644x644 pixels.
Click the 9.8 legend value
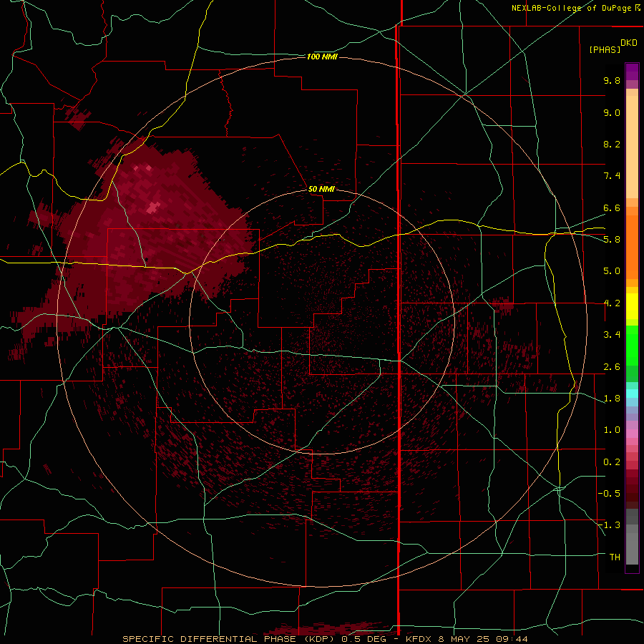612,80
